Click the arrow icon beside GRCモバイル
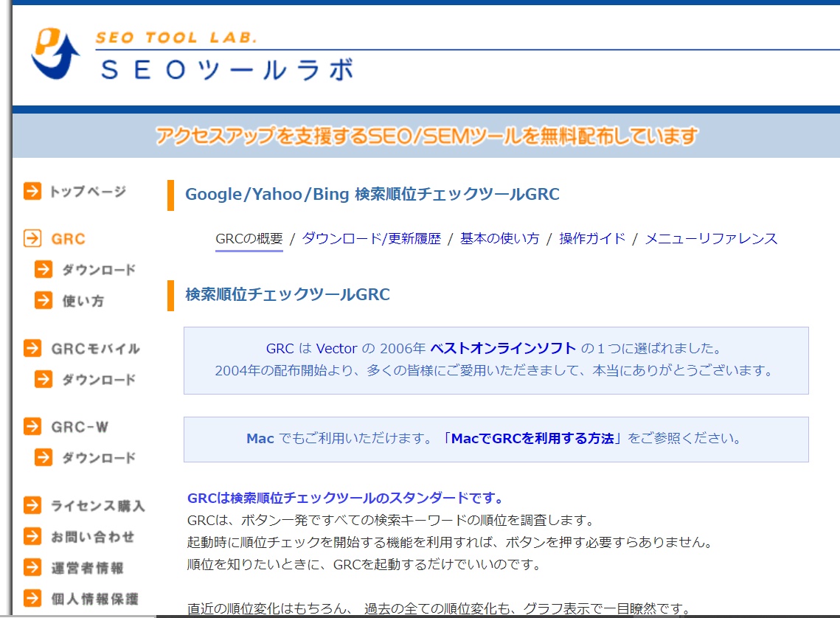The image size is (840, 618). coord(32,348)
